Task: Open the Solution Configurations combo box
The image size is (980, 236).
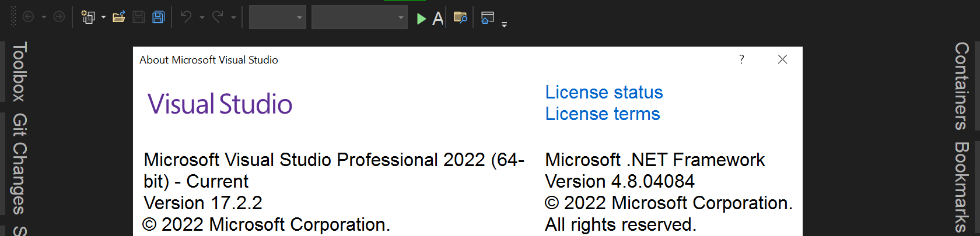Action: 278,17
